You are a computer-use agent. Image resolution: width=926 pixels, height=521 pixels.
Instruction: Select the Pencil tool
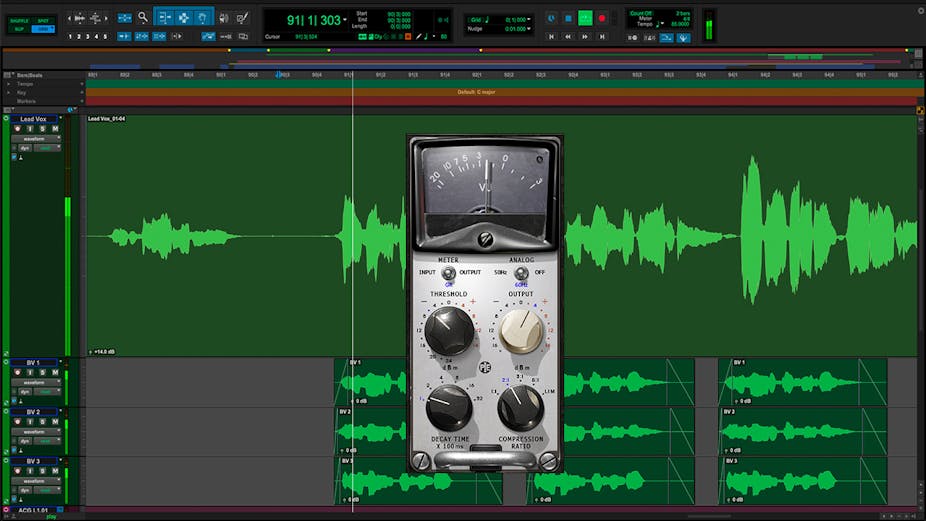(243, 17)
